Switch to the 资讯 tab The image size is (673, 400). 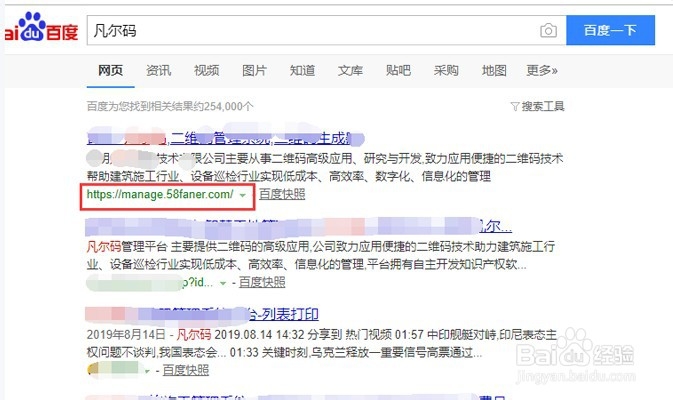[x=158, y=70]
